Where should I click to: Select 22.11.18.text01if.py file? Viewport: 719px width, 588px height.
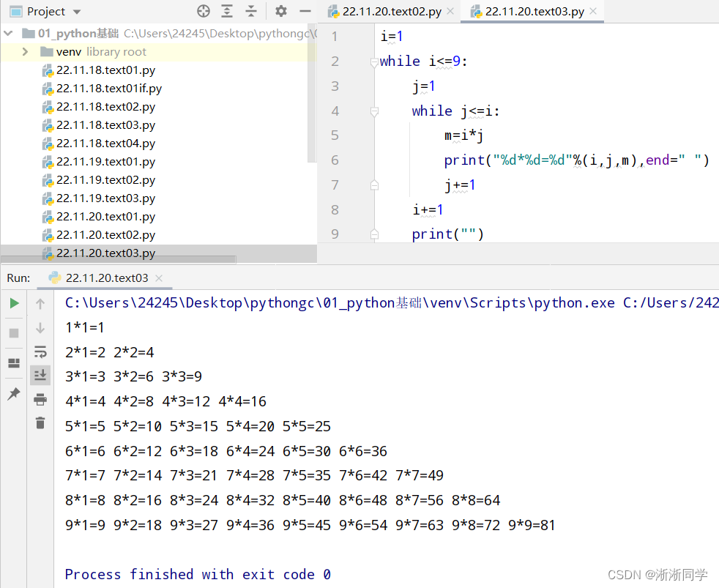pyautogui.click(x=108, y=89)
